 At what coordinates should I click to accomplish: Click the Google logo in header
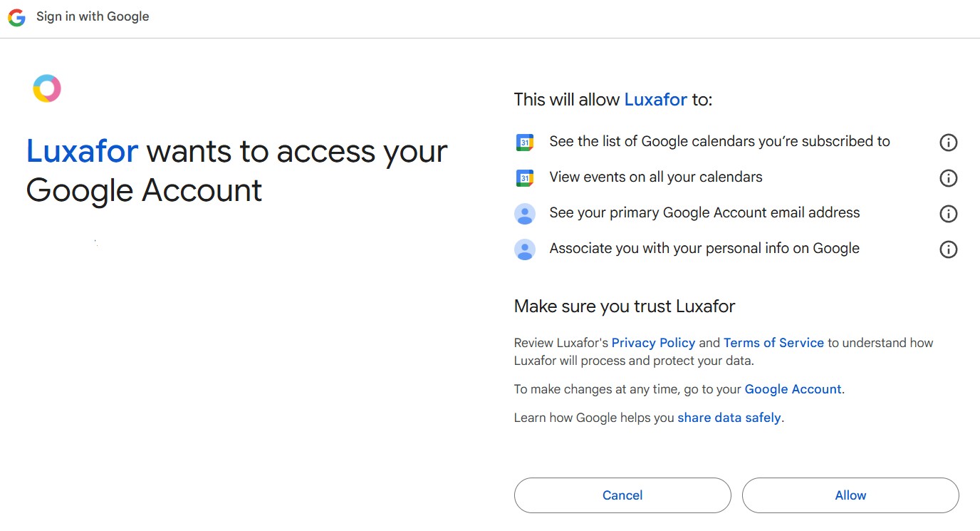pyautogui.click(x=16, y=17)
